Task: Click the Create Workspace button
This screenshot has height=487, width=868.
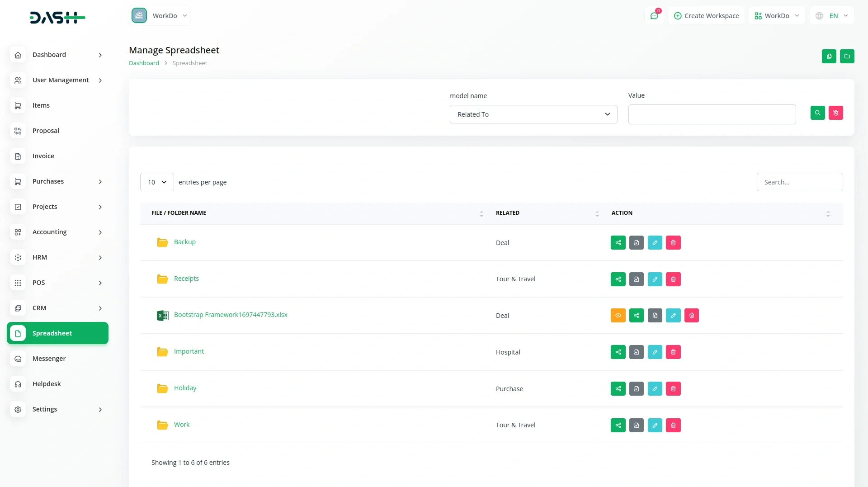Action: point(706,16)
